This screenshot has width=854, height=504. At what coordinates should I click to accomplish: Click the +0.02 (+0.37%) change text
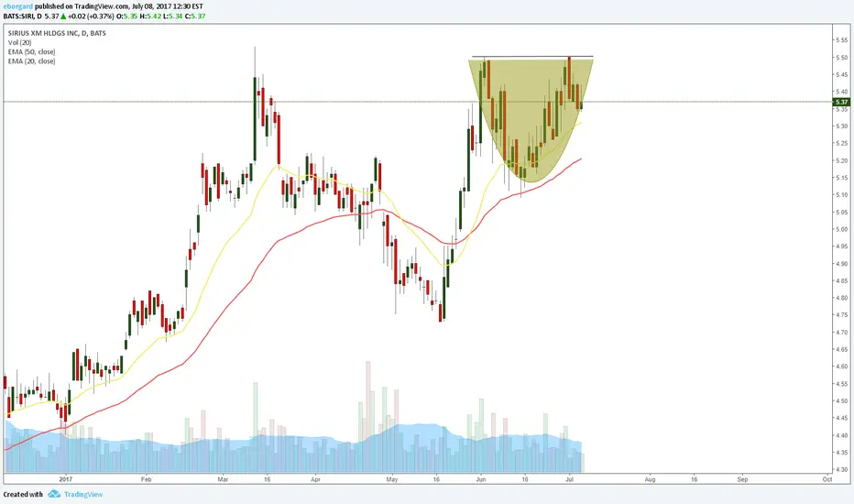91,16
